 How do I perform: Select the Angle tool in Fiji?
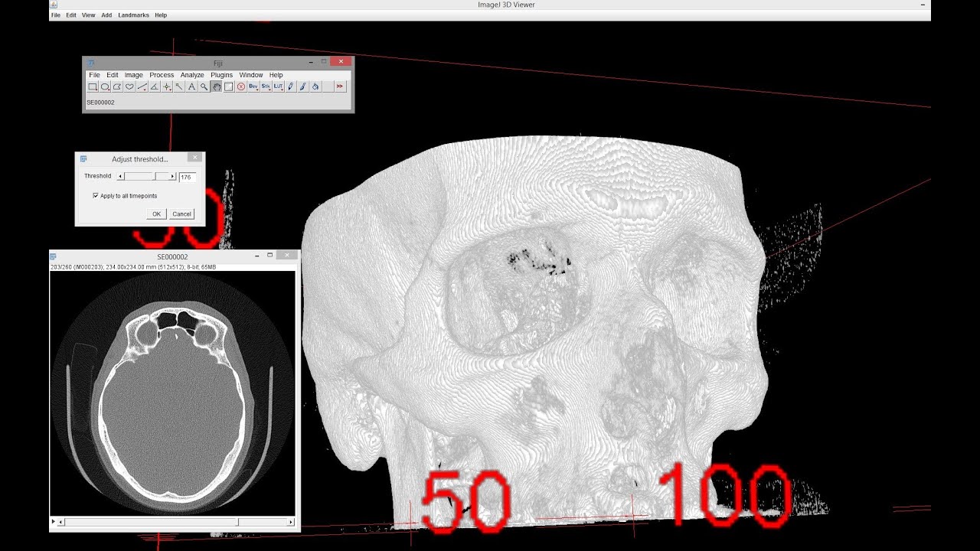(155, 86)
